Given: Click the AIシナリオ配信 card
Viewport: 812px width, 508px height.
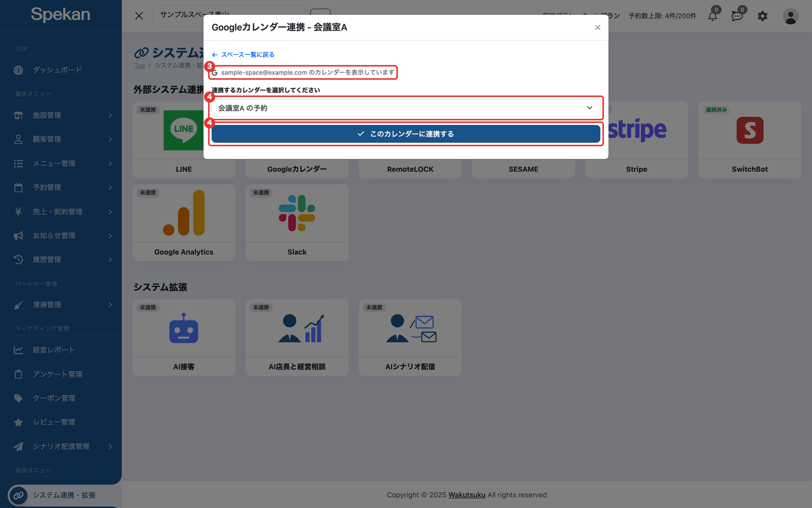Looking at the screenshot, I should point(410,337).
